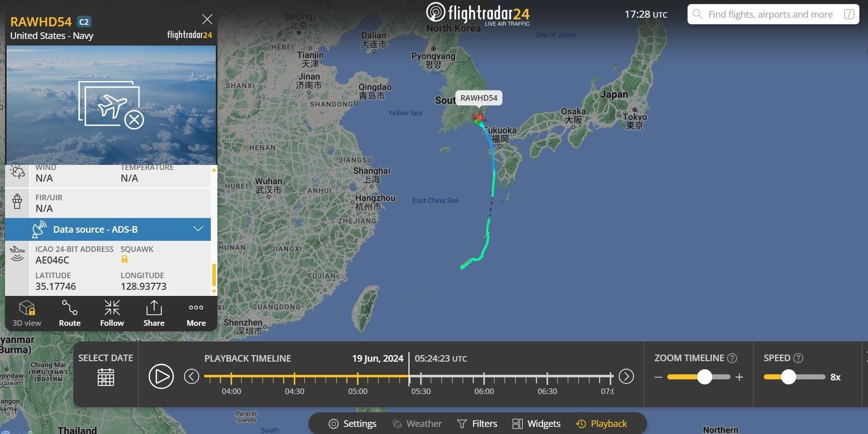868x434 pixels.
Task: Play the flight playback
Action: (x=161, y=376)
